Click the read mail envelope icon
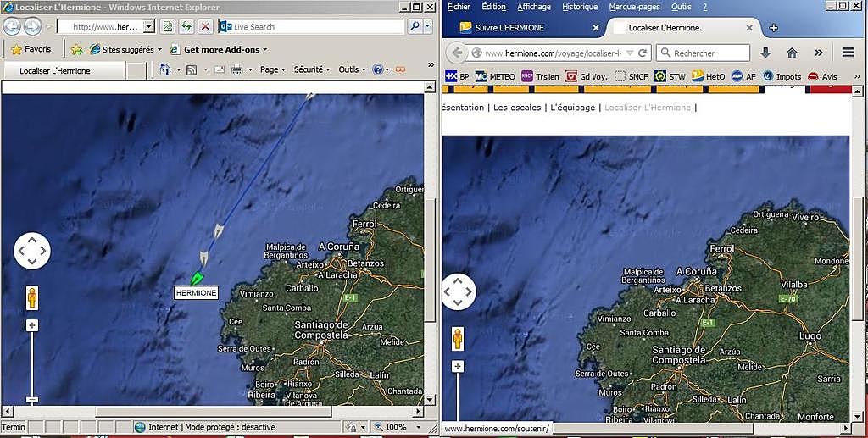 pyautogui.click(x=220, y=69)
